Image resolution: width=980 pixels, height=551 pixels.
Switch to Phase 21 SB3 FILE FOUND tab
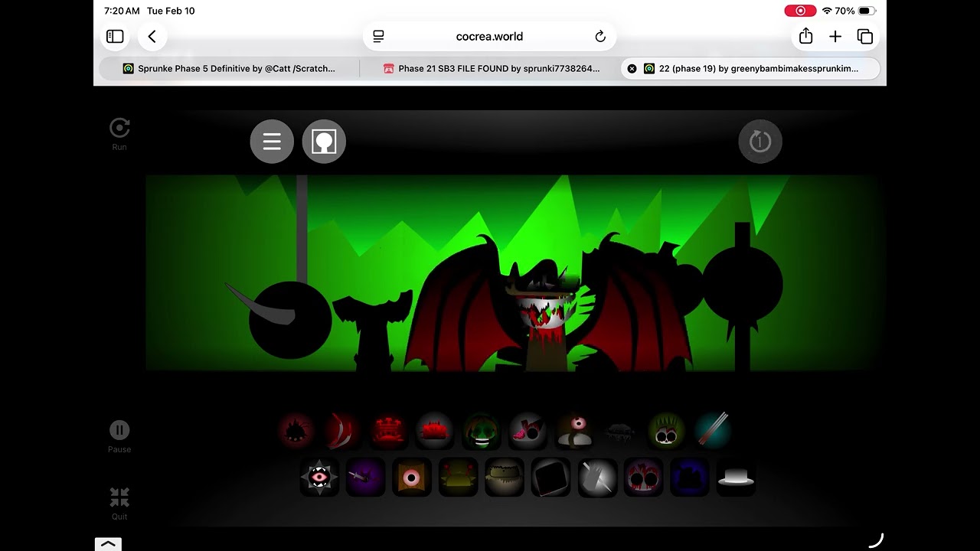pos(491,68)
